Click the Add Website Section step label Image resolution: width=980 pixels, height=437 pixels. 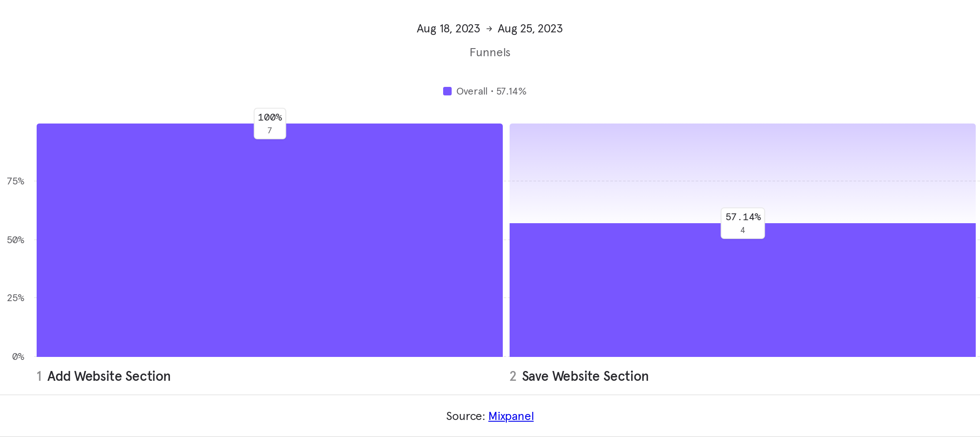pyautogui.click(x=109, y=376)
